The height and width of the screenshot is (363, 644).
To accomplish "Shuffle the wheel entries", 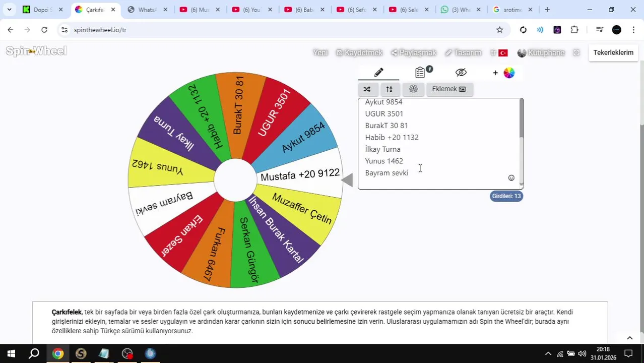I will click(x=367, y=89).
